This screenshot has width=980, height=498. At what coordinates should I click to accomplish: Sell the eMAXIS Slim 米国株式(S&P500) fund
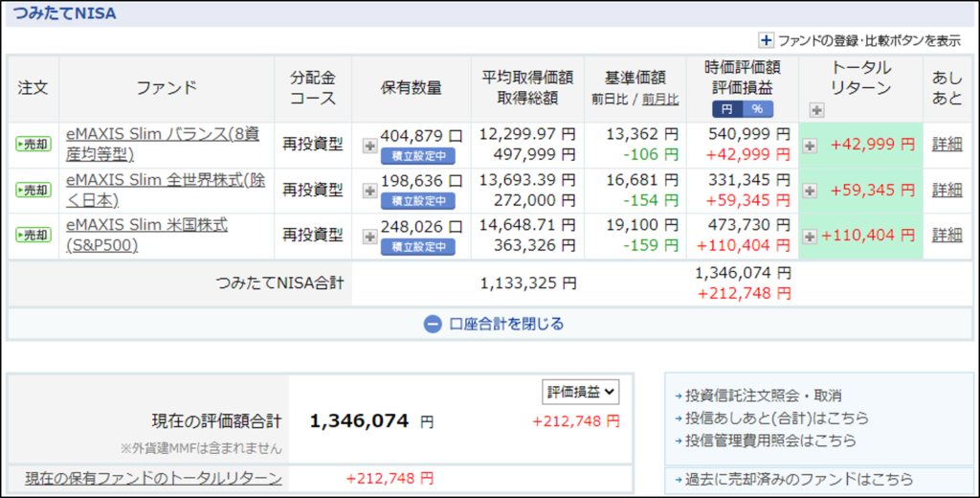coord(33,236)
